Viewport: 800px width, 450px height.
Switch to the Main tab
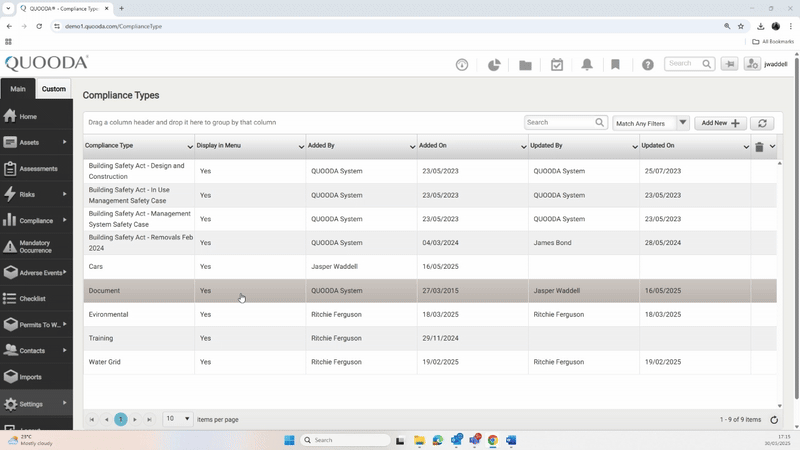[18, 89]
